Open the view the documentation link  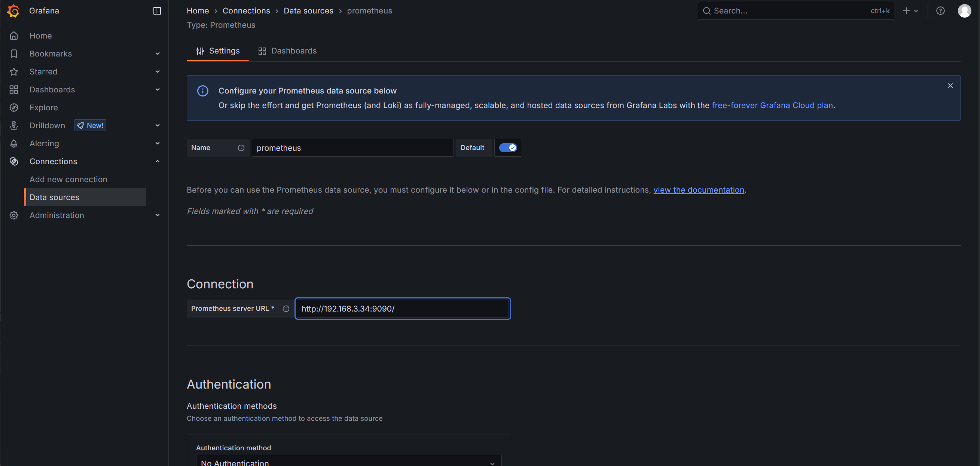699,190
